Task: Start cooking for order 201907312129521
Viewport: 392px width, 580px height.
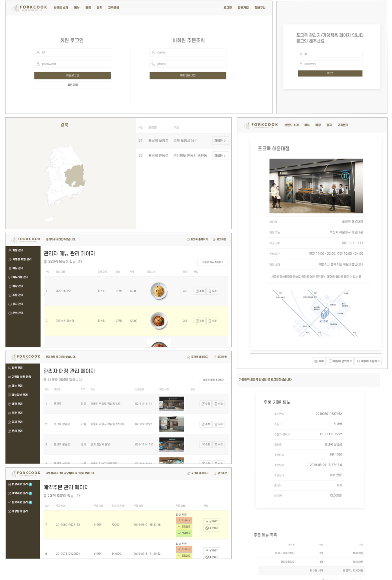Action: [x=184, y=549]
